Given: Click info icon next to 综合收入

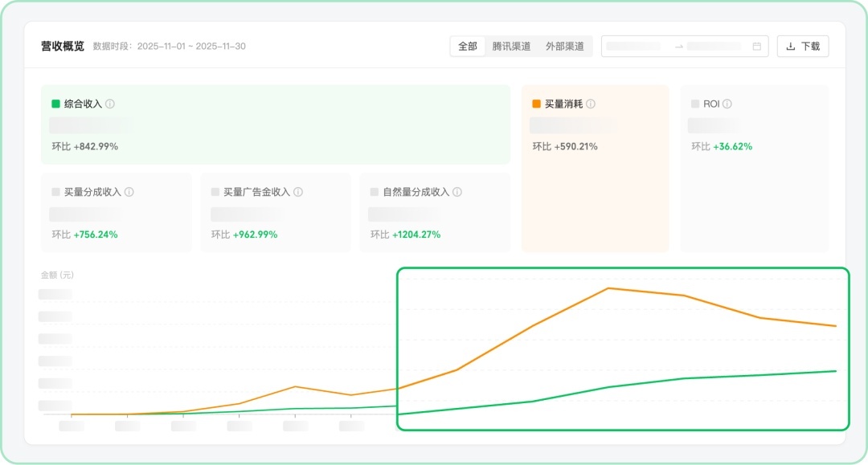Looking at the screenshot, I should pos(110,104).
